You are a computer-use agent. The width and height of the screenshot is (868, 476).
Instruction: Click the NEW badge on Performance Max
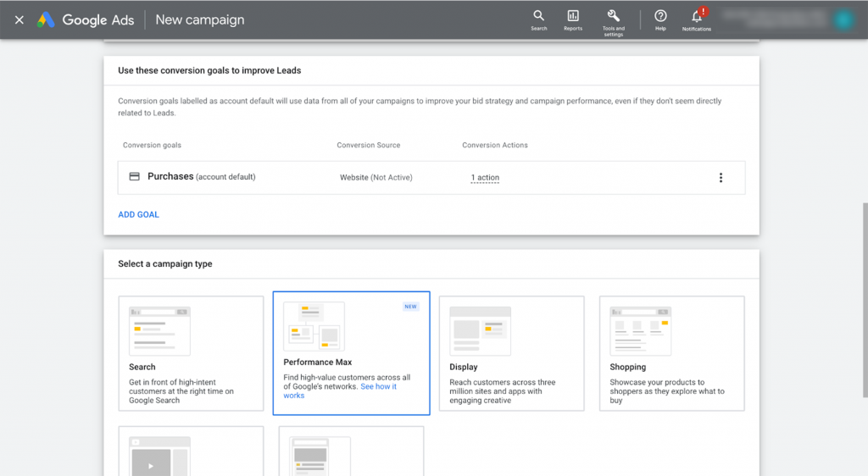click(x=411, y=307)
